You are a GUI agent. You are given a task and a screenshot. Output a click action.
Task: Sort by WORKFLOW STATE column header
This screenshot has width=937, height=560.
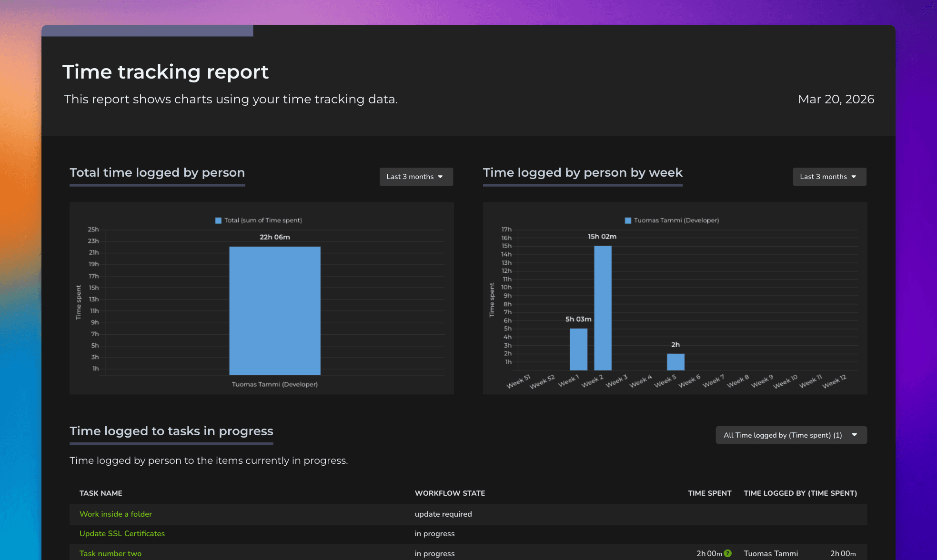pos(450,493)
